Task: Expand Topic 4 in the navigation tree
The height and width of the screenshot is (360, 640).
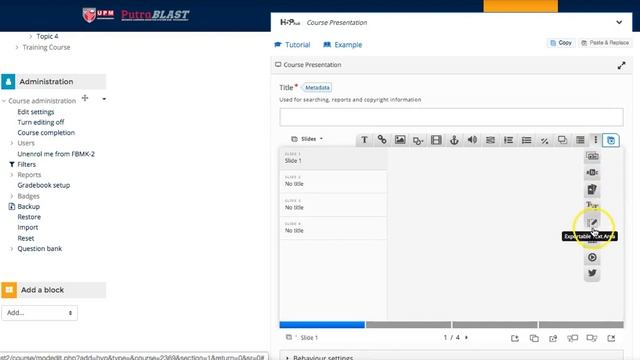Action: (31, 36)
